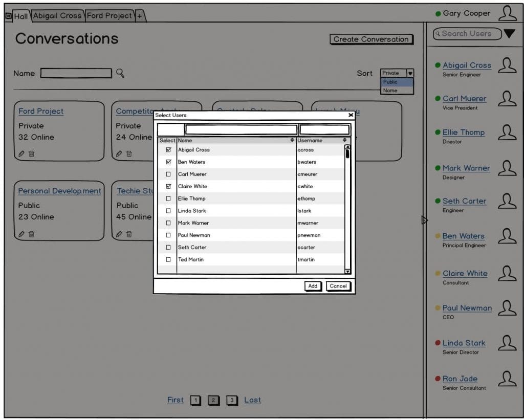Image resolution: width=524 pixels, height=420 pixels.
Task: Open the Personal Development conversation link
Action: pyautogui.click(x=59, y=191)
